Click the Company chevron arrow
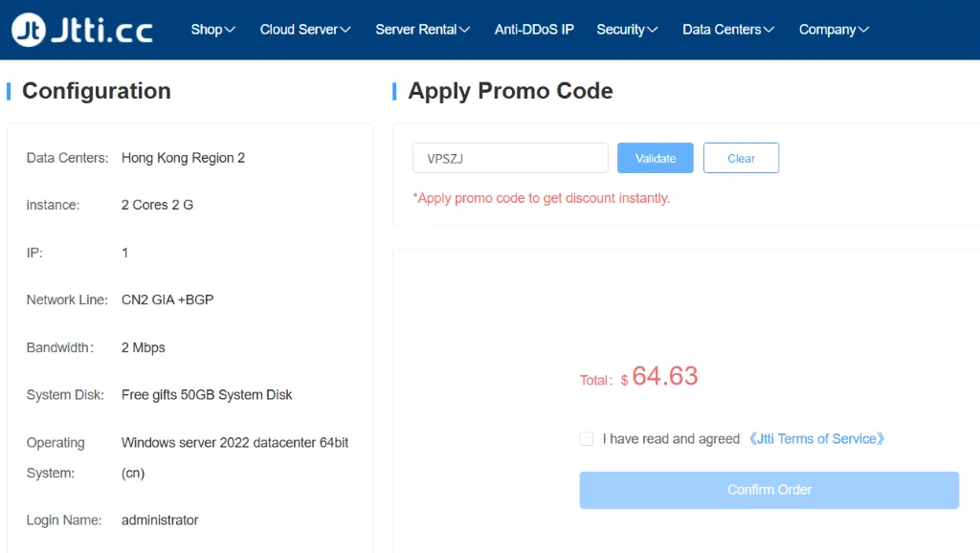980x553 pixels. click(x=864, y=31)
